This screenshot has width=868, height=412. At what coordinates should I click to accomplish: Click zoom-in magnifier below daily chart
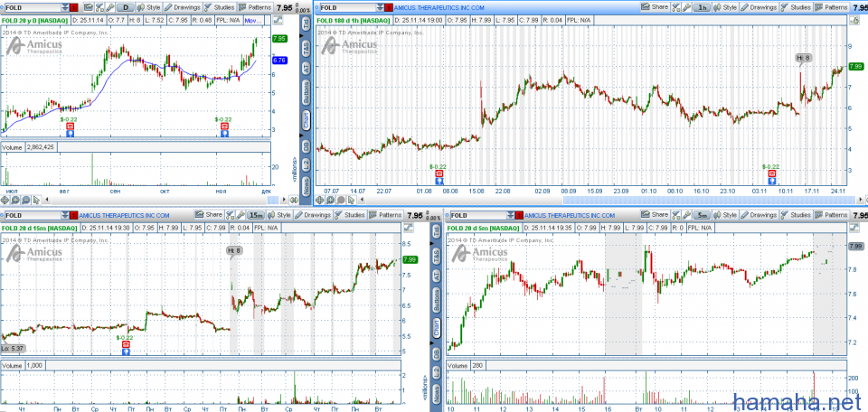16,200
